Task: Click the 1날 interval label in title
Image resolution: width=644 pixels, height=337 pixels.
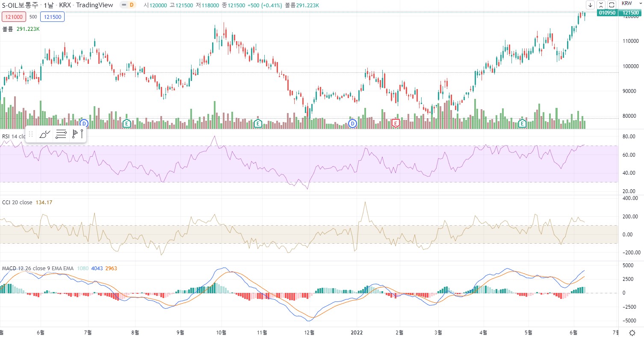Action: pyautogui.click(x=49, y=5)
